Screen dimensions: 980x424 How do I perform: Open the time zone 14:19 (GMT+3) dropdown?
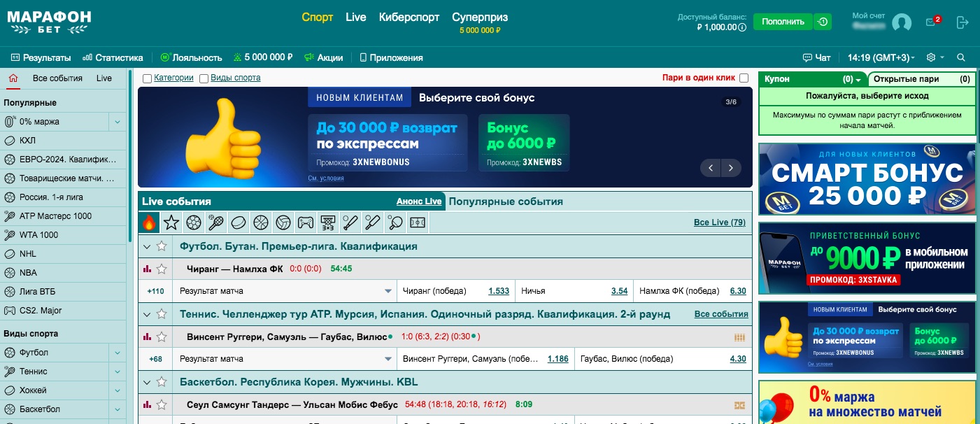tap(881, 57)
